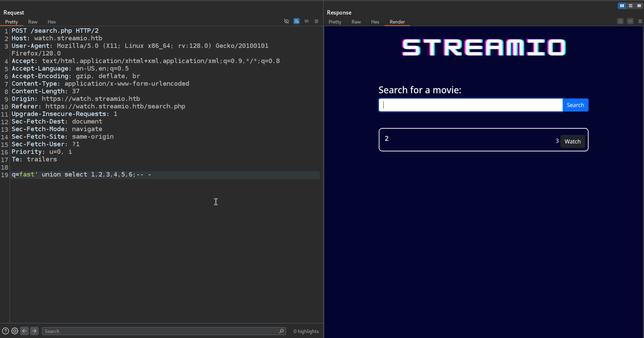Screen dimensions: 644x338
Task: Open help question mark icon
Action: pos(5,331)
